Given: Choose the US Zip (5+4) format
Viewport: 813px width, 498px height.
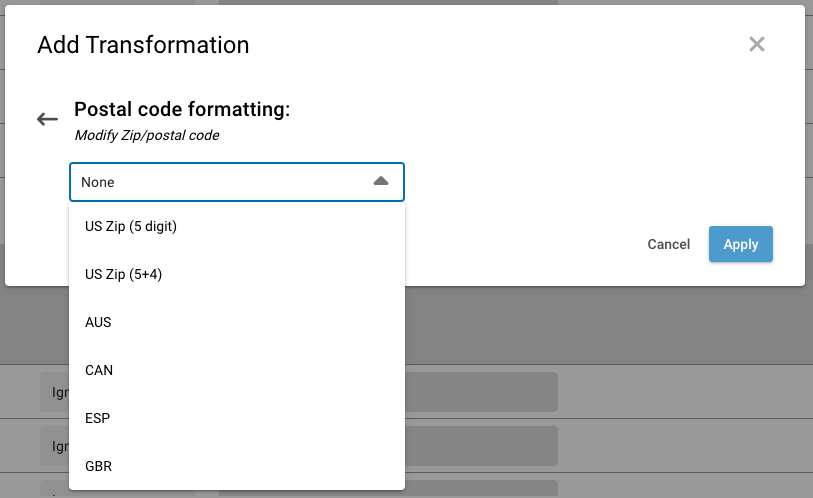Looking at the screenshot, I should point(123,274).
